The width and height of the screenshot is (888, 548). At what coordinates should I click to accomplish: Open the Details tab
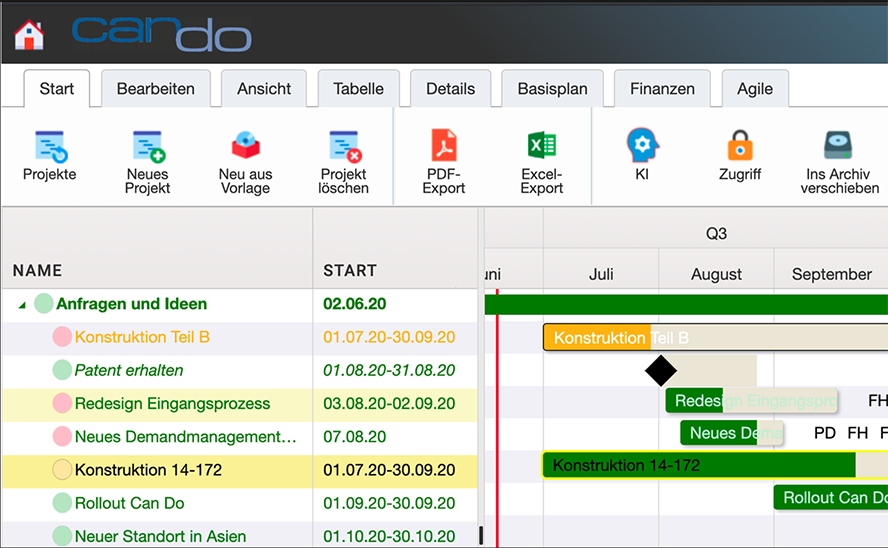pos(451,88)
